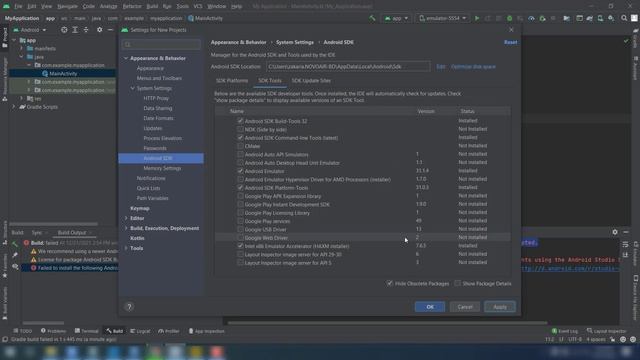The image size is (640, 360).
Task: Click the Build rerun hammer icon
Action: pos(15,243)
